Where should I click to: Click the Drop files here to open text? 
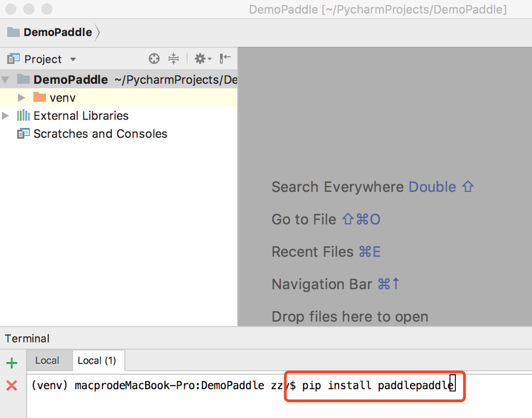350,317
